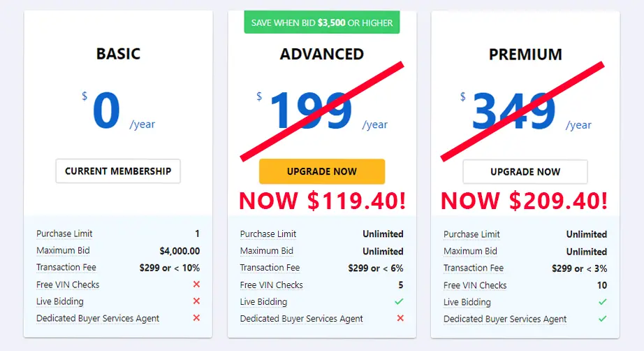The image size is (644, 351).
Task: Click the Live Bidding label in Premium plan
Action: point(467,302)
